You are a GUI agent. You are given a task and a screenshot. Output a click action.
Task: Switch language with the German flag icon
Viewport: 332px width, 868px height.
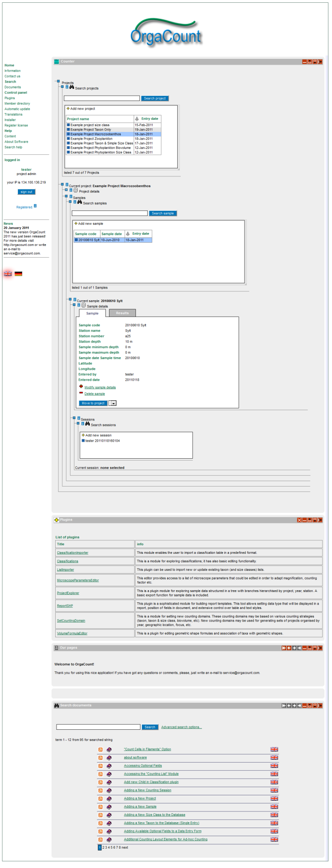(18, 273)
